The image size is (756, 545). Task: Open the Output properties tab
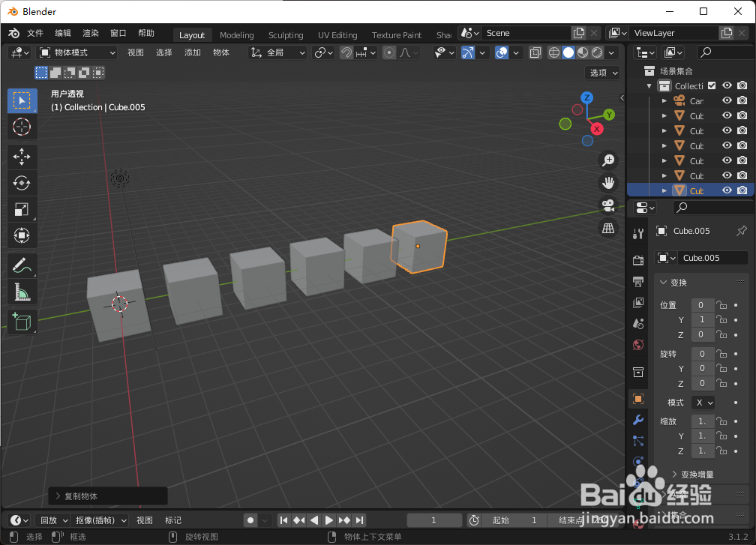tap(638, 281)
